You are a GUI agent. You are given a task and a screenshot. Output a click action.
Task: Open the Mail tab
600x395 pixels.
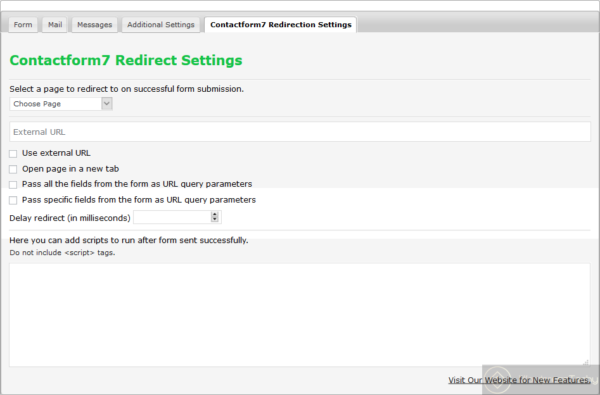(x=55, y=25)
